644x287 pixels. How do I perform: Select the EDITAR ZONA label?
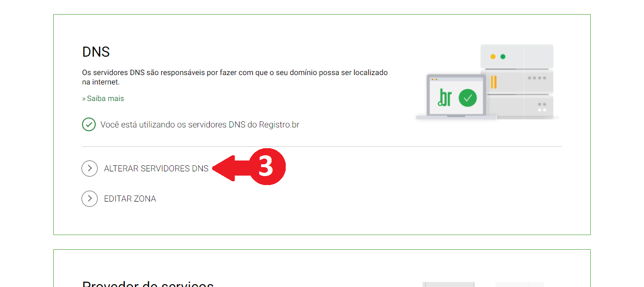[x=130, y=199]
